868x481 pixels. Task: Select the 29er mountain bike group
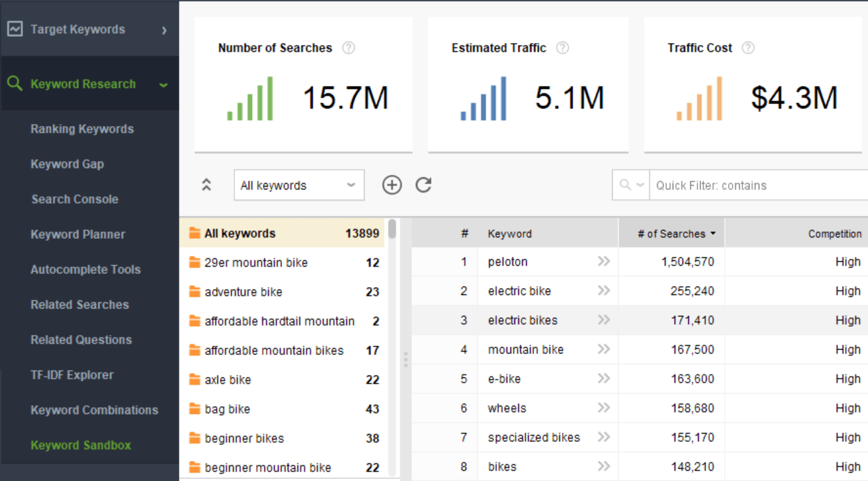pos(282,262)
